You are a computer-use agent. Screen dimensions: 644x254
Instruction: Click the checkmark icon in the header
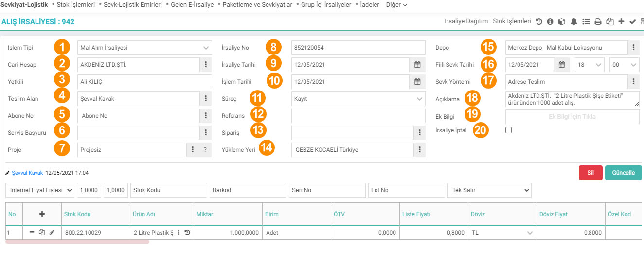(x=632, y=21)
